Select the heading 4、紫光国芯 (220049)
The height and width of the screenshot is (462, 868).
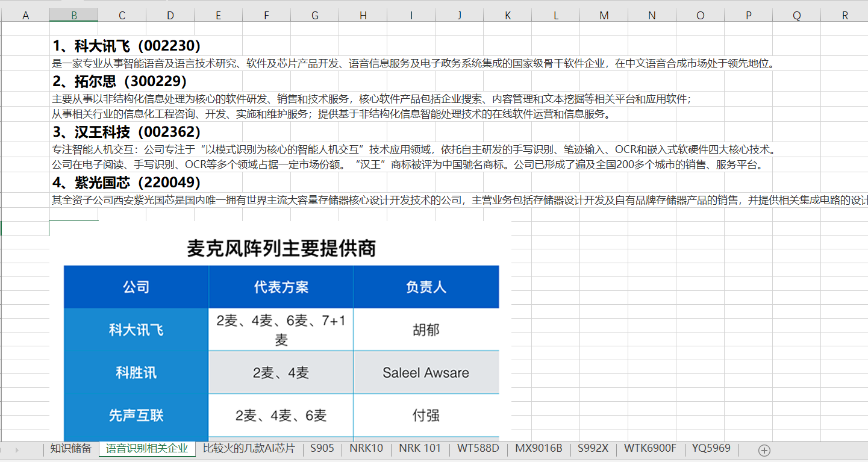coord(126,182)
